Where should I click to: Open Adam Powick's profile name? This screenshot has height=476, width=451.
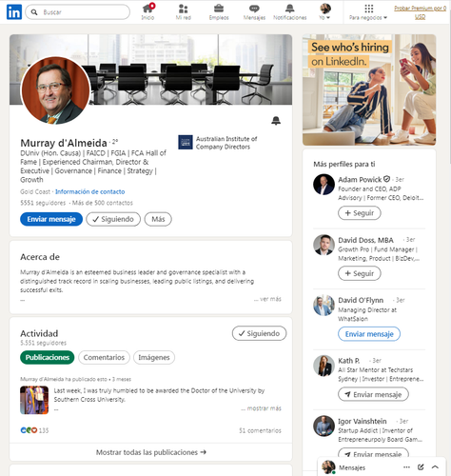(360, 180)
